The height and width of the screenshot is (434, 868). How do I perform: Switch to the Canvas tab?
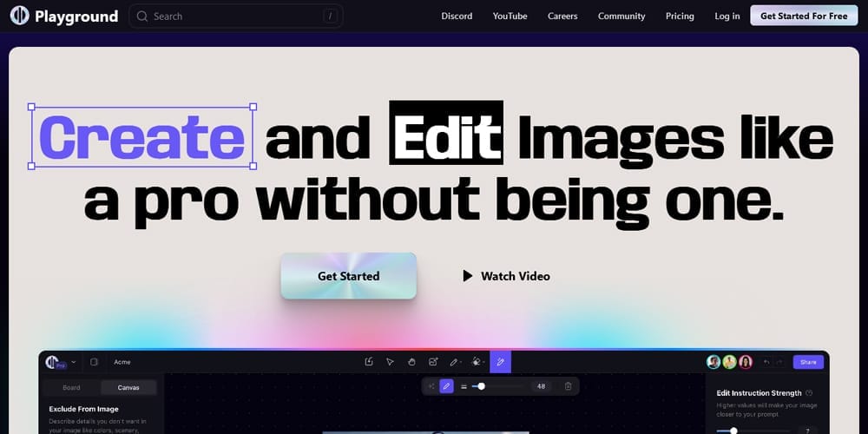click(x=128, y=387)
